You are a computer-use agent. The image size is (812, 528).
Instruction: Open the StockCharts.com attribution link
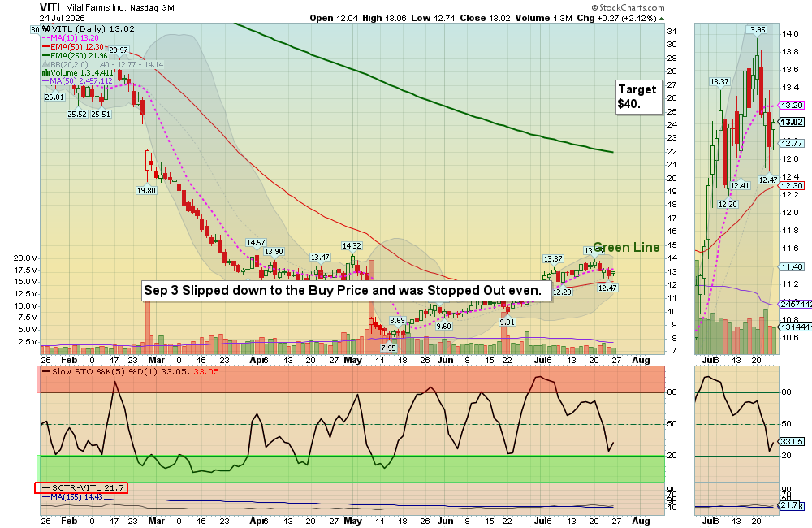(628, 7)
